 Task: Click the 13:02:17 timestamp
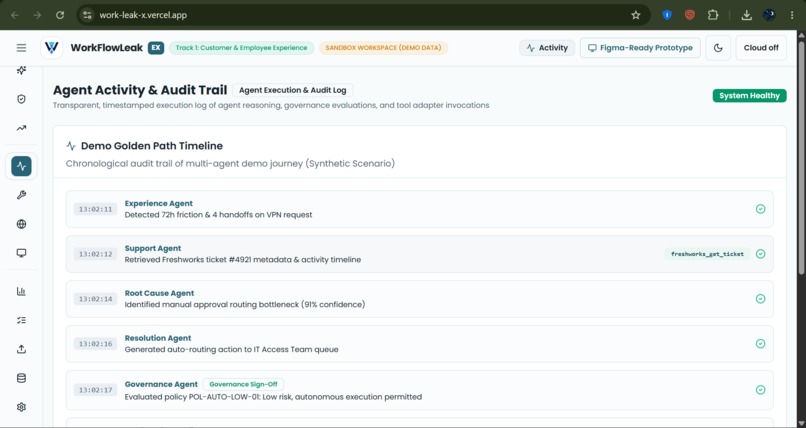coord(96,390)
